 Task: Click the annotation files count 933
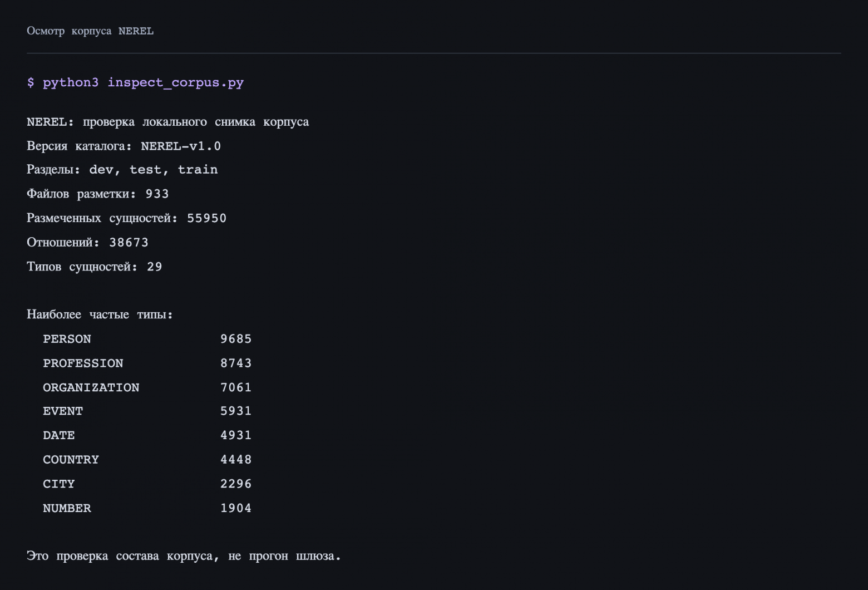[x=157, y=194]
